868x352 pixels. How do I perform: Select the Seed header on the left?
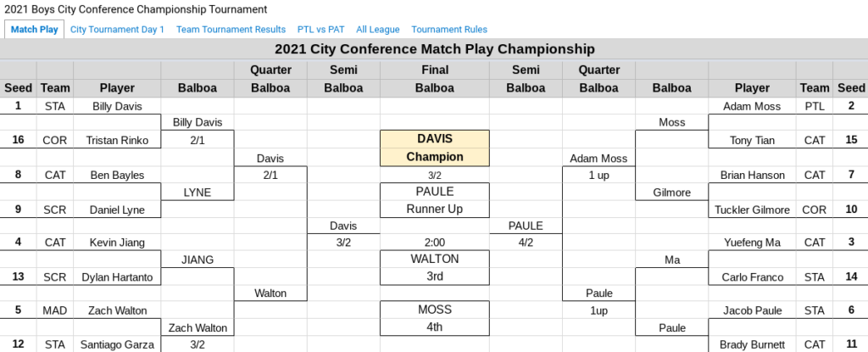point(18,87)
